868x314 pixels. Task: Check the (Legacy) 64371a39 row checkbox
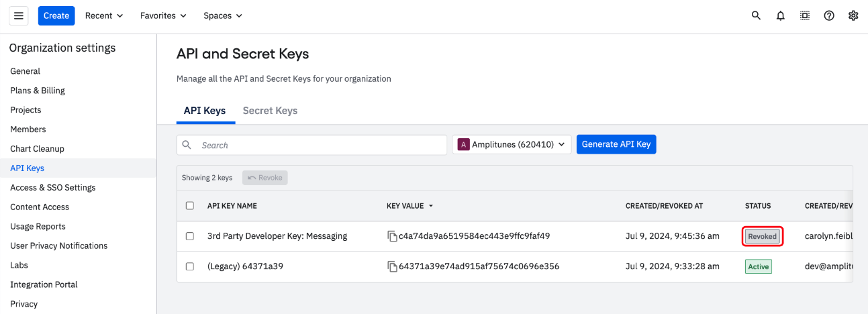tap(190, 266)
